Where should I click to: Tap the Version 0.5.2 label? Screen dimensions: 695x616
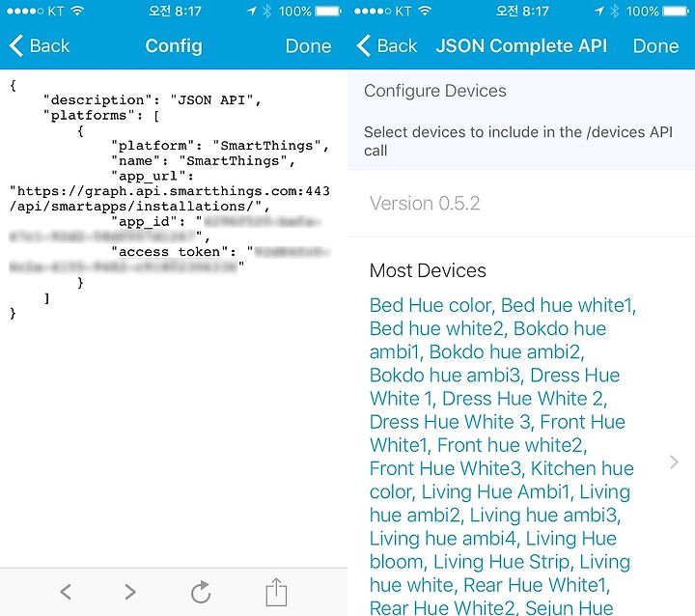point(425,204)
